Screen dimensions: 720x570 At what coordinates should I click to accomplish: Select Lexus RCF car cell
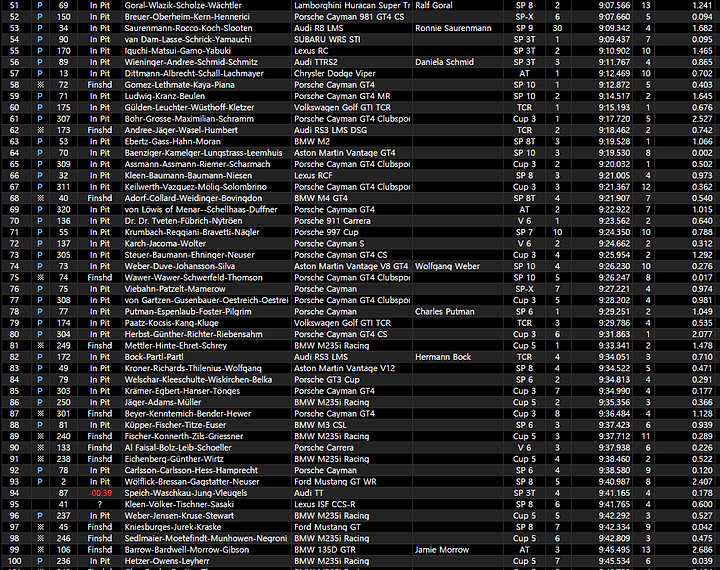313,175
